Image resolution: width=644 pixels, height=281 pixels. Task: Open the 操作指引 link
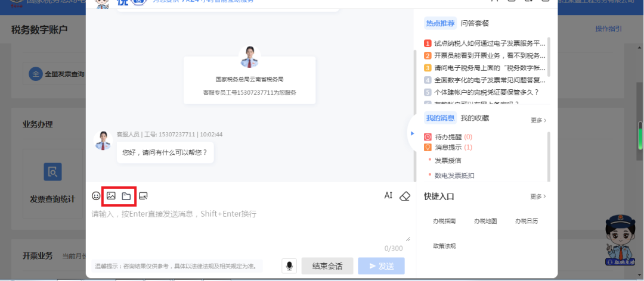click(x=609, y=29)
